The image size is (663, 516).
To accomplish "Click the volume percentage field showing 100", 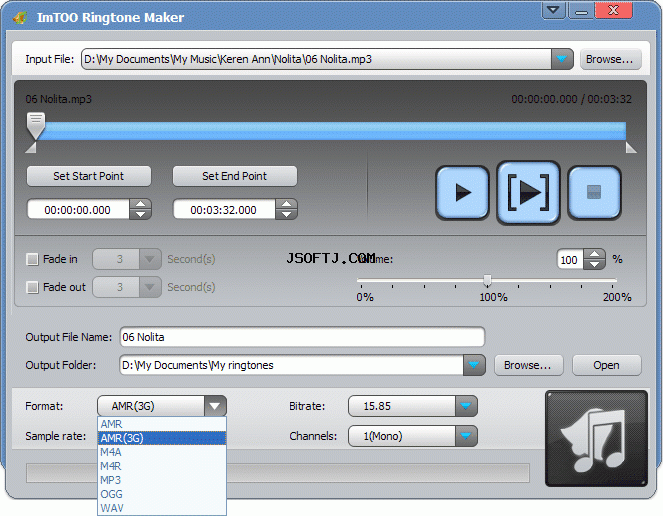I will tap(570, 260).
